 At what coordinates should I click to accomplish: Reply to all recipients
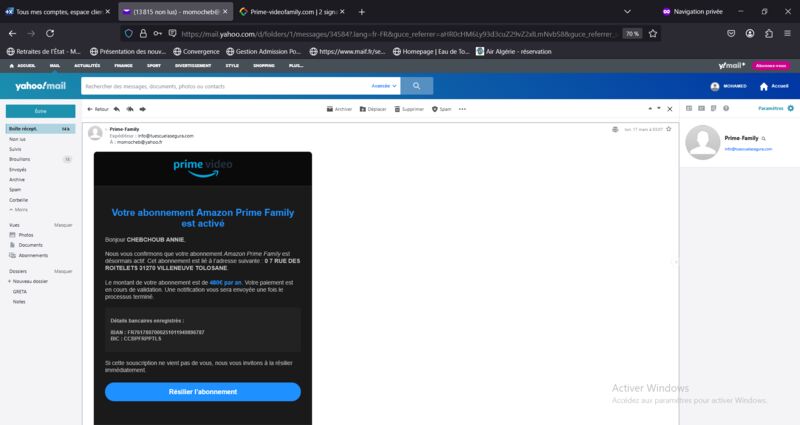click(x=130, y=109)
